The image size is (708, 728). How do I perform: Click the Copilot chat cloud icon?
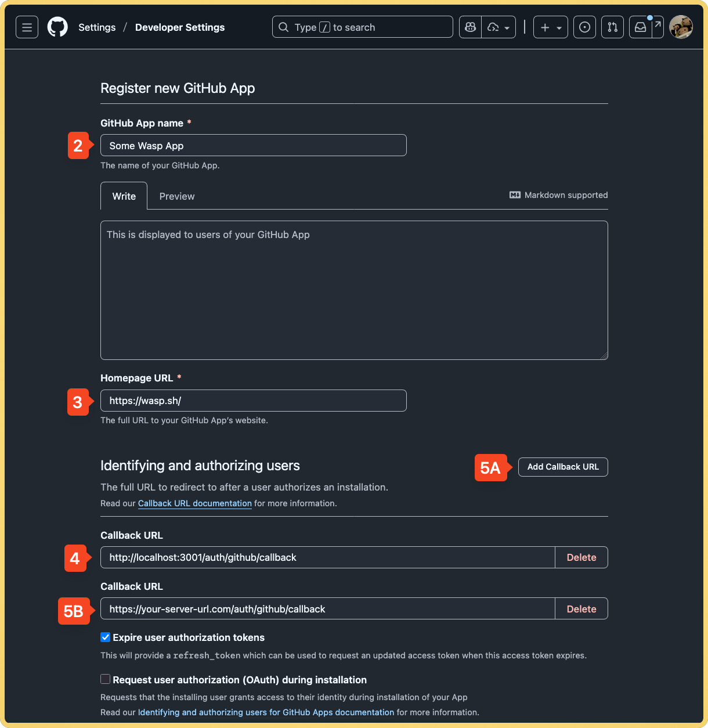[493, 27]
